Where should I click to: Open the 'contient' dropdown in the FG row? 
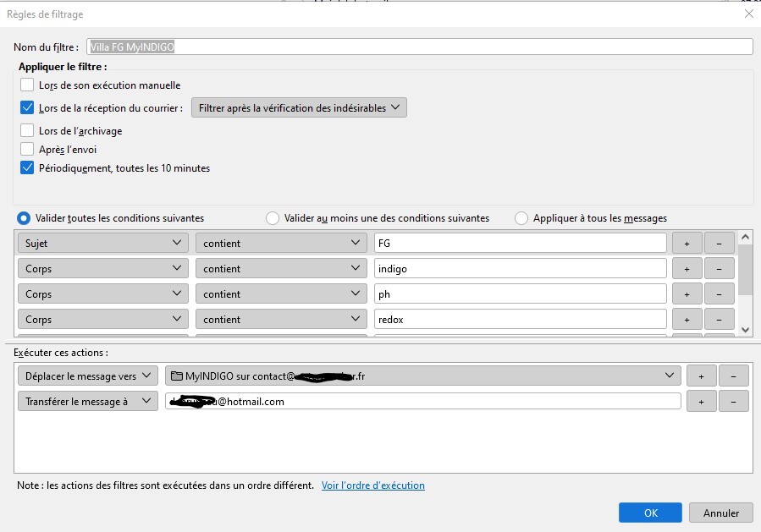tap(281, 243)
